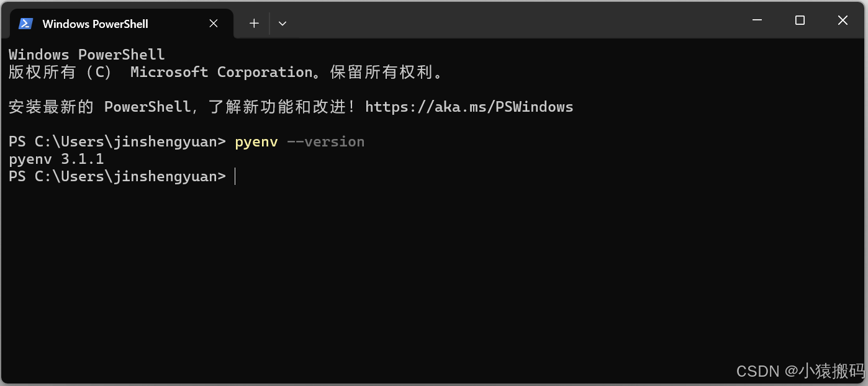The width and height of the screenshot is (868, 386).
Task: Click the first line reading Windows PowerShell
Action: (87, 55)
